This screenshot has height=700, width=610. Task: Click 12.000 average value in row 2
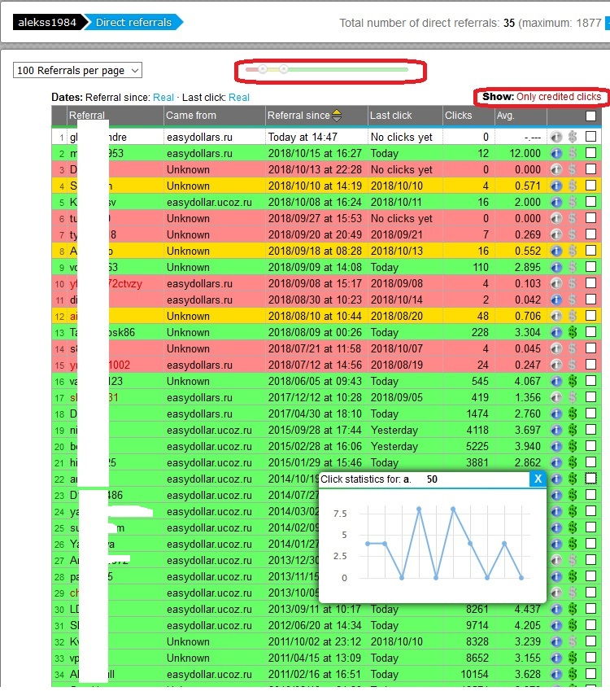pyautogui.click(x=525, y=154)
